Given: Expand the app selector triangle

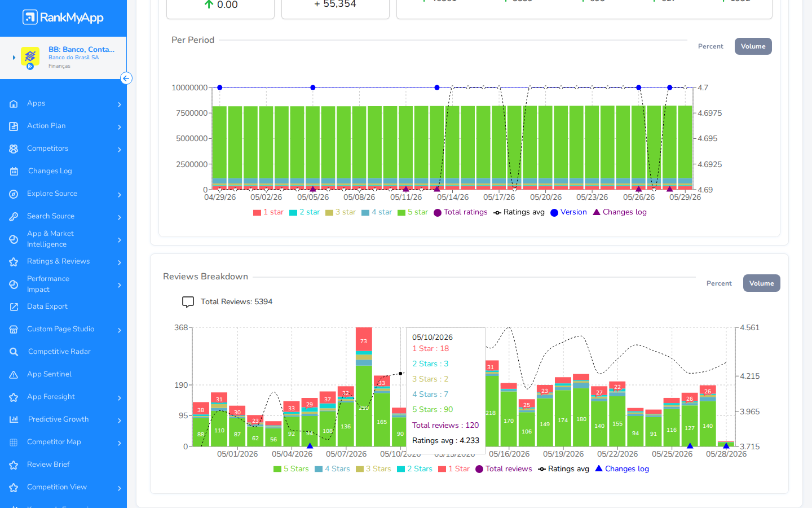Looking at the screenshot, I should (x=14, y=58).
